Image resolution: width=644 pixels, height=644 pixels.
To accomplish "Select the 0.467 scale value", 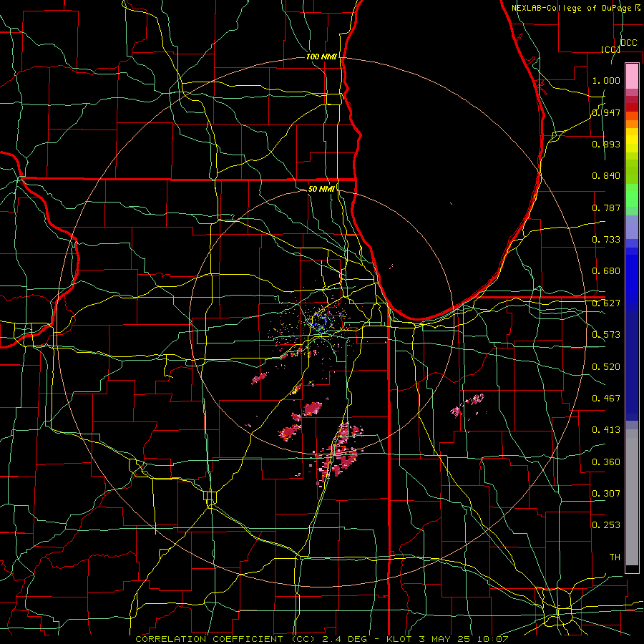I will [x=606, y=398].
